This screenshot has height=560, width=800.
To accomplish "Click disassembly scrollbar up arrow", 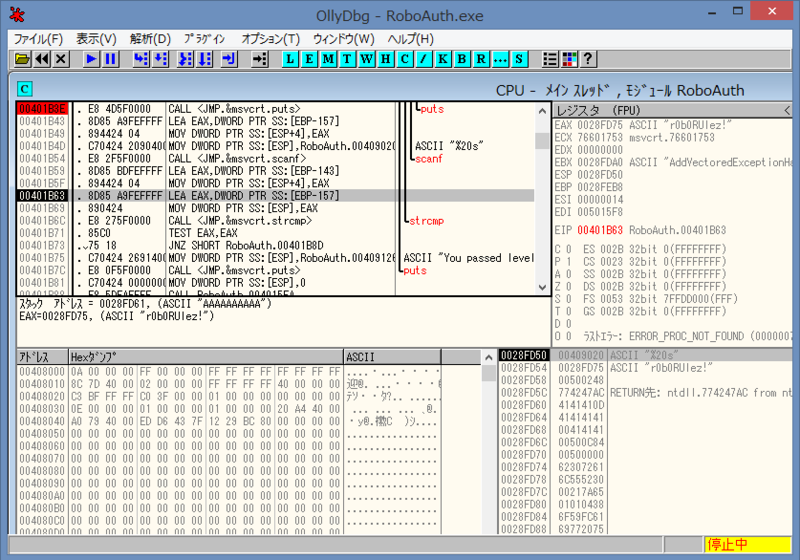I will 542,111.
